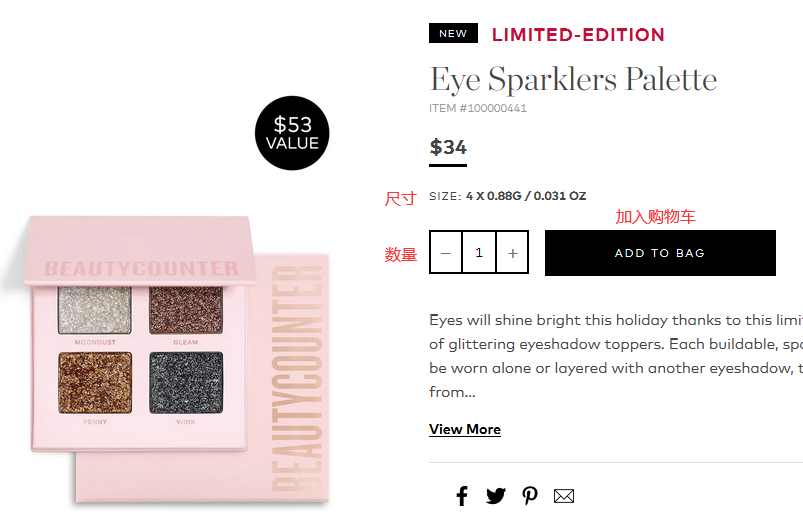This screenshot has width=803, height=526.
Task: Select the Gleam eyeshadow swatch
Action: coord(186,311)
